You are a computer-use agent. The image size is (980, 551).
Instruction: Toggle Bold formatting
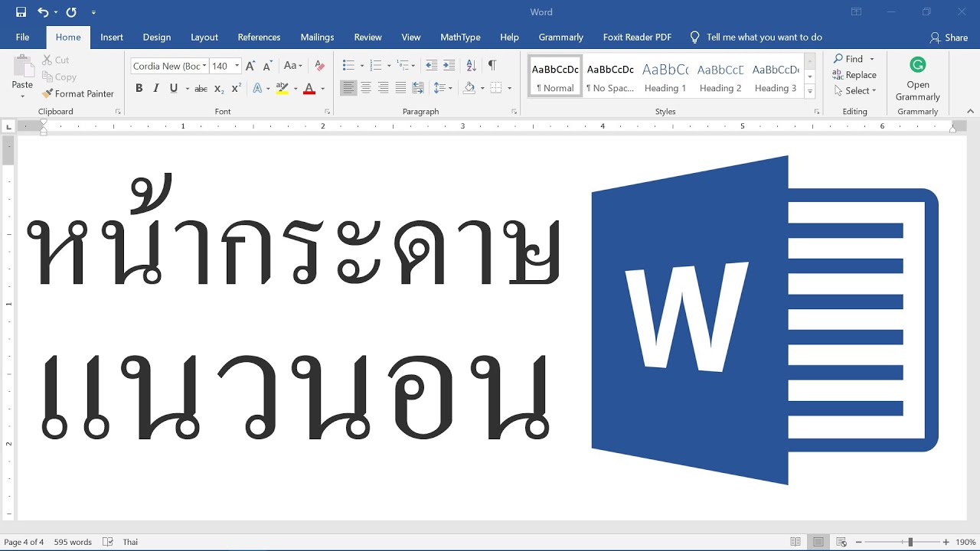pos(139,89)
